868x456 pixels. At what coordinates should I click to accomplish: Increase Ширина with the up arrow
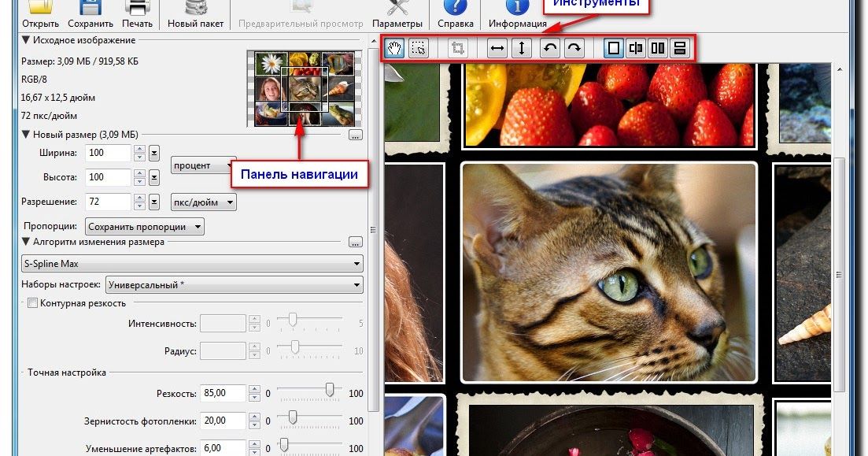coord(140,149)
